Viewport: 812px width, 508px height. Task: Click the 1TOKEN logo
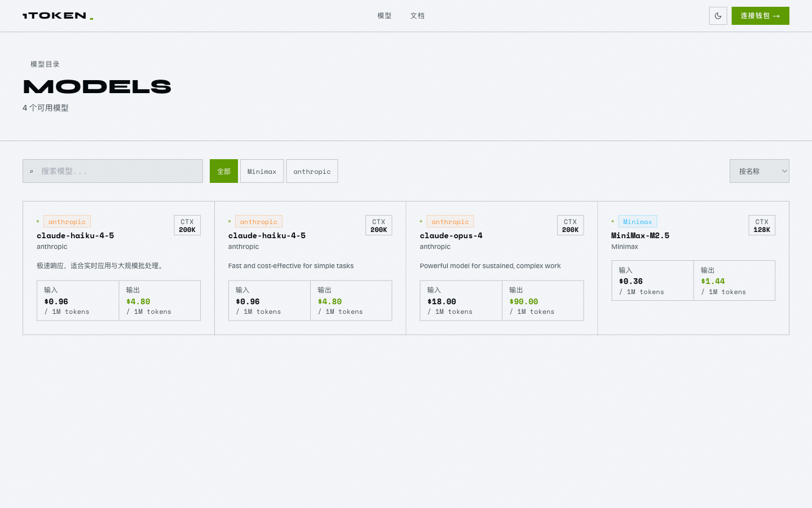coord(56,15)
